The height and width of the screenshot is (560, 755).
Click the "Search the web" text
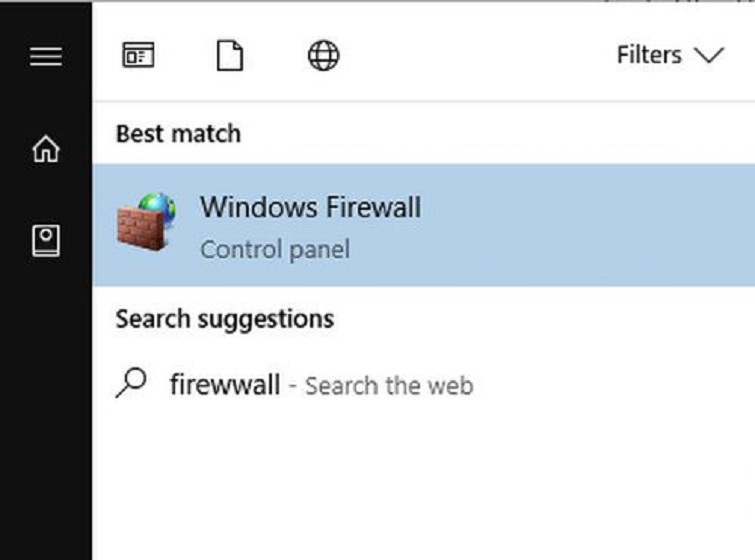click(x=389, y=386)
